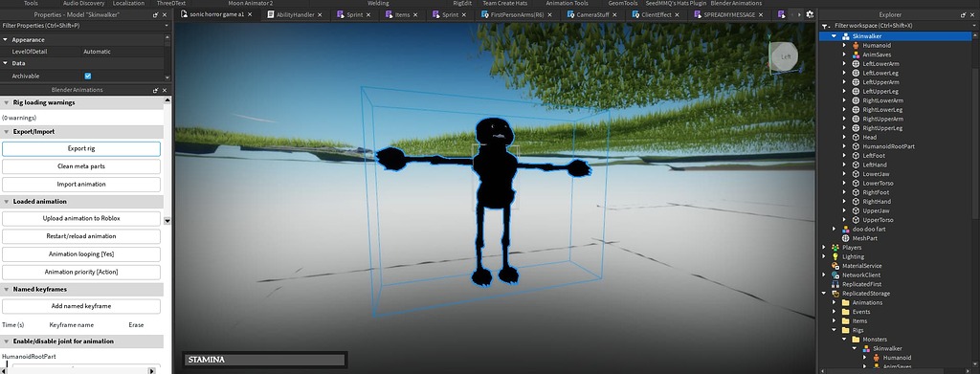Screen dimensions: 980x374
Task: Click the doo doo fart model icon
Action: pyautogui.click(x=846, y=230)
